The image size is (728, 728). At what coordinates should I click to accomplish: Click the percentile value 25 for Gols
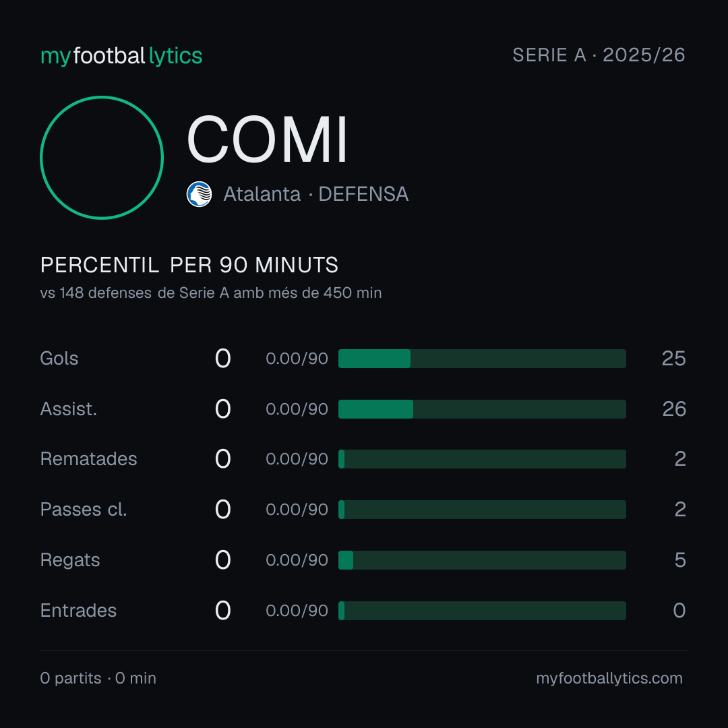point(673,359)
